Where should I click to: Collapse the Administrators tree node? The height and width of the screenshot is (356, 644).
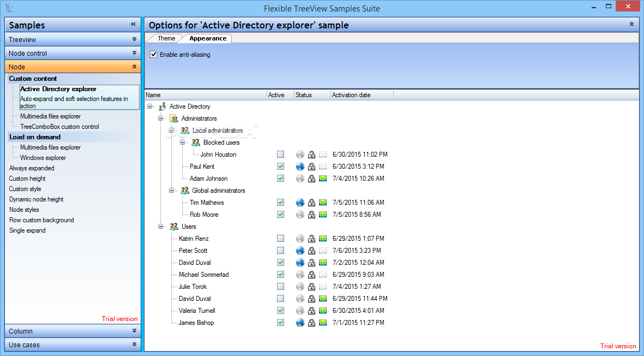[160, 118]
